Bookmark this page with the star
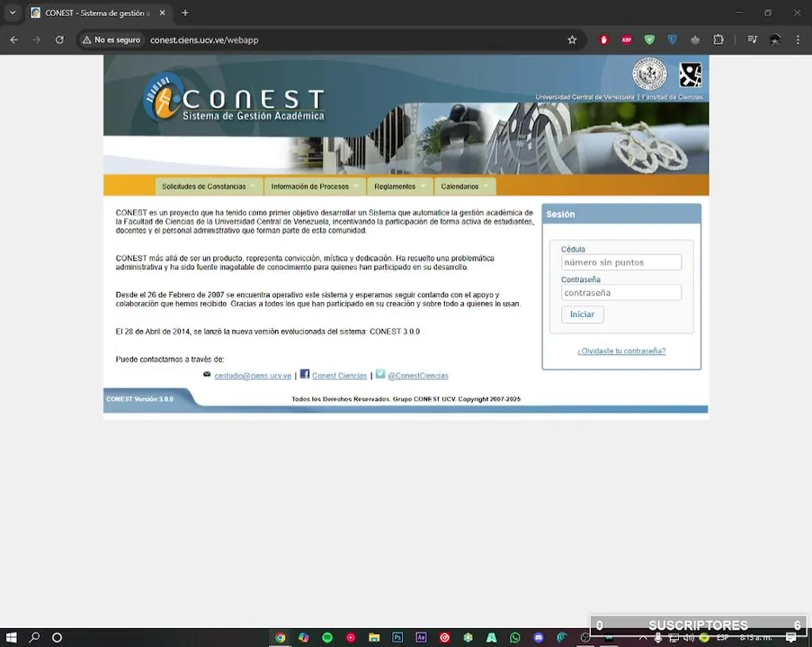This screenshot has width=812, height=647. coord(572,40)
